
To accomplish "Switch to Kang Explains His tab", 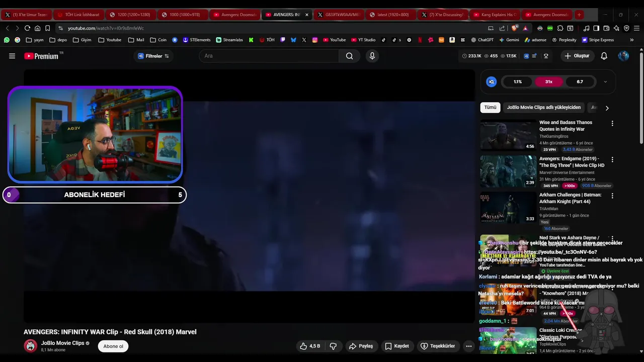I will click(x=495, y=15).
